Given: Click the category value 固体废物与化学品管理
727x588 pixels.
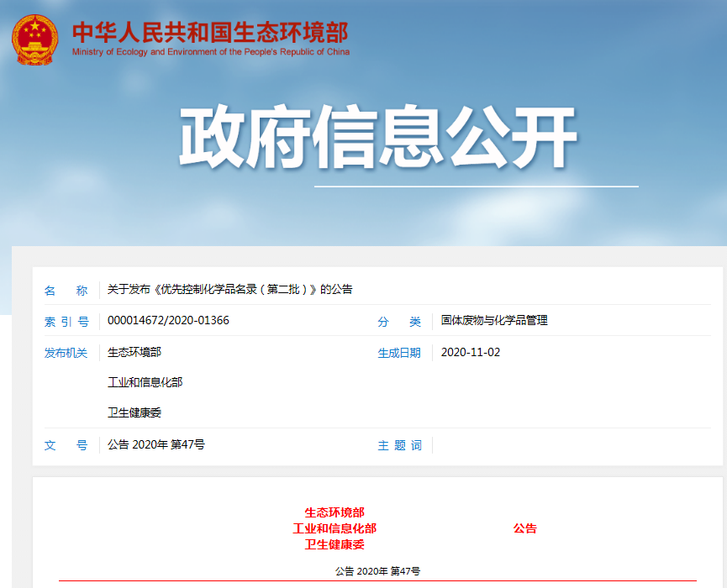Looking at the screenshot, I should (494, 321).
